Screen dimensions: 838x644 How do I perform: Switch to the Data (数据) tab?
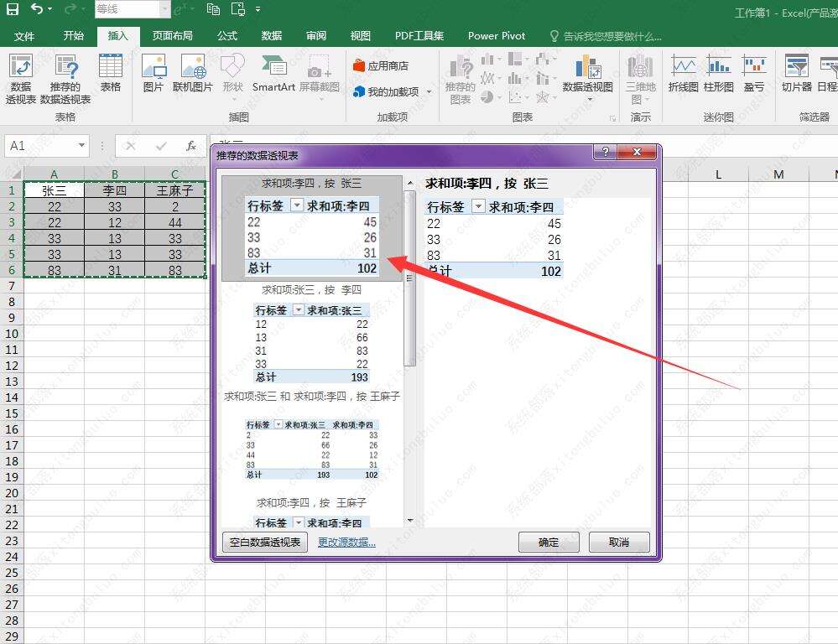271,35
